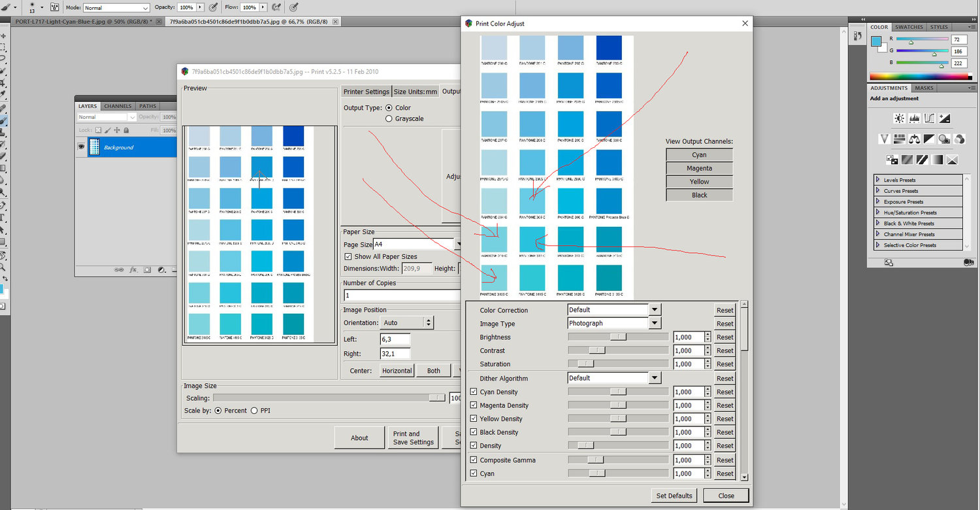Click the Saturation slider in Print Color Adjust

point(618,364)
